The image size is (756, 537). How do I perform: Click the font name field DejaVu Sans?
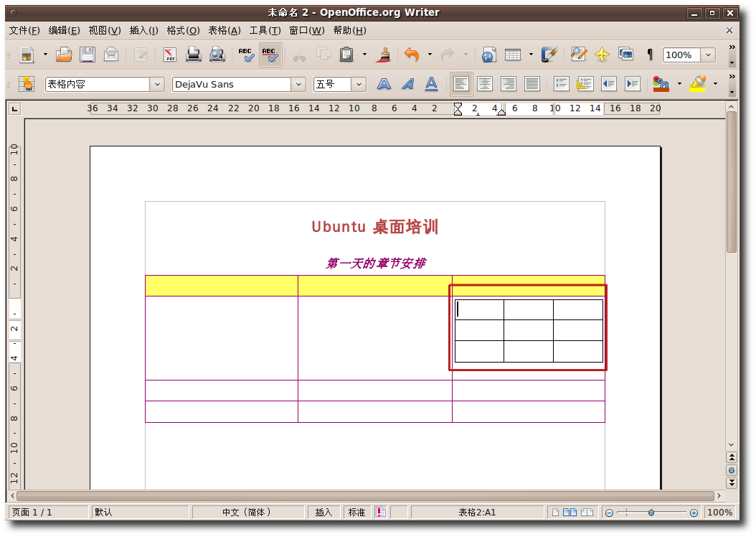[232, 85]
